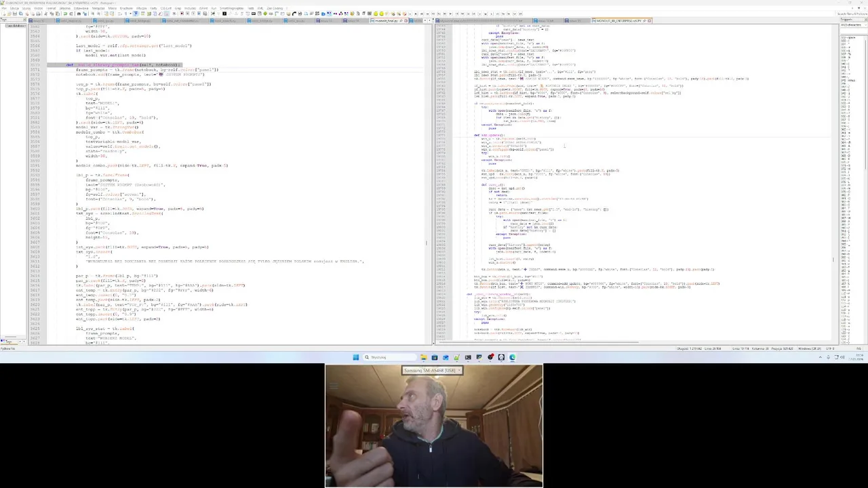This screenshot has width=868, height=488.
Task: Open the Szukaj menu
Action: click(26, 8)
